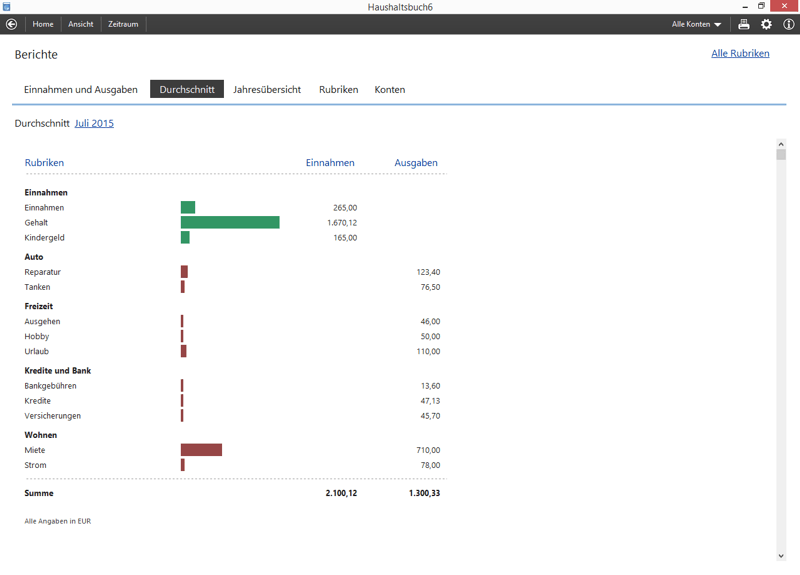This screenshot has width=800, height=575.
Task: Click the scrollbar down arrow
Action: point(781,556)
